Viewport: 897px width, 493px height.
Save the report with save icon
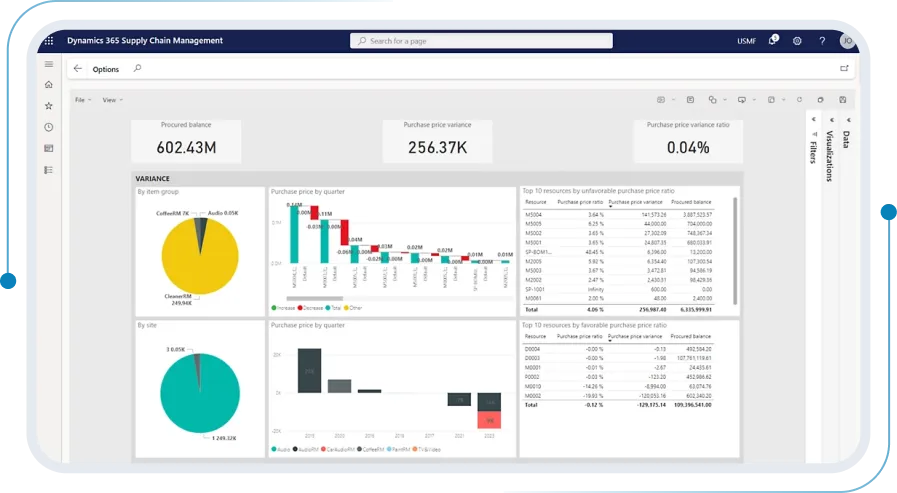843,100
